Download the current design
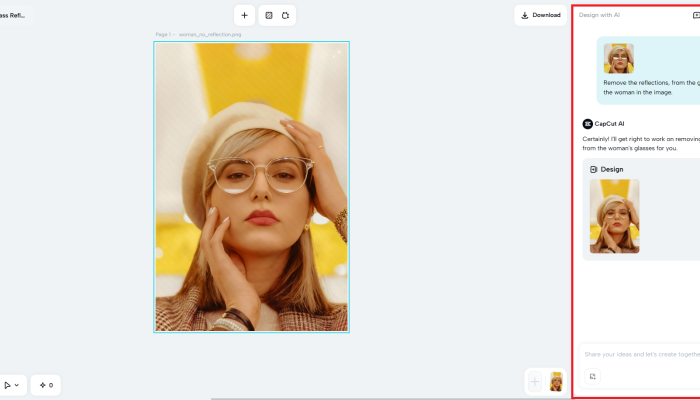Viewport: 700px width, 400px height. pyautogui.click(x=541, y=15)
